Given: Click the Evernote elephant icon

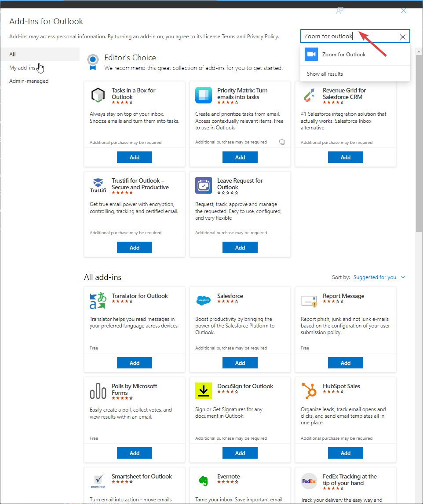Looking at the screenshot, I should coord(204,481).
